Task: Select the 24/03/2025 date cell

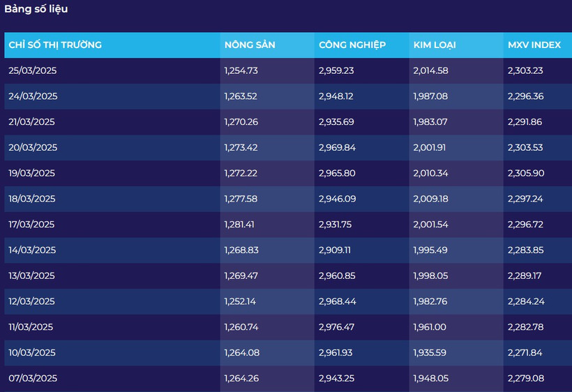Action: (33, 96)
